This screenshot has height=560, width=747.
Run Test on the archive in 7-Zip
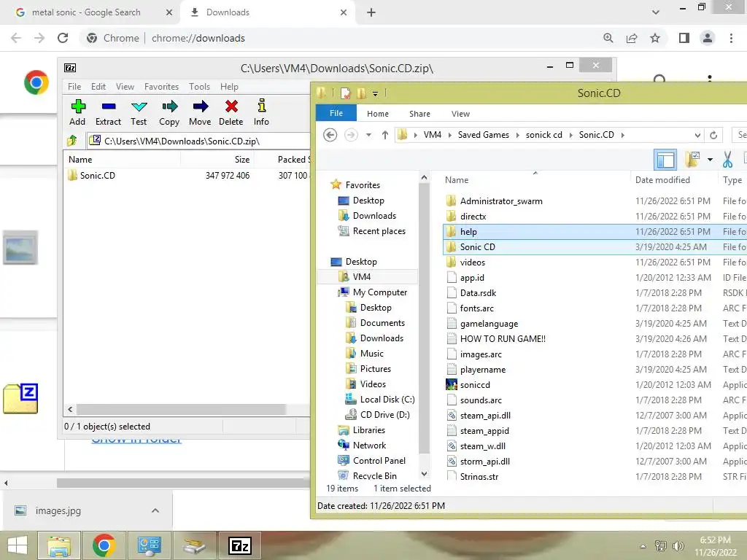pos(139,112)
